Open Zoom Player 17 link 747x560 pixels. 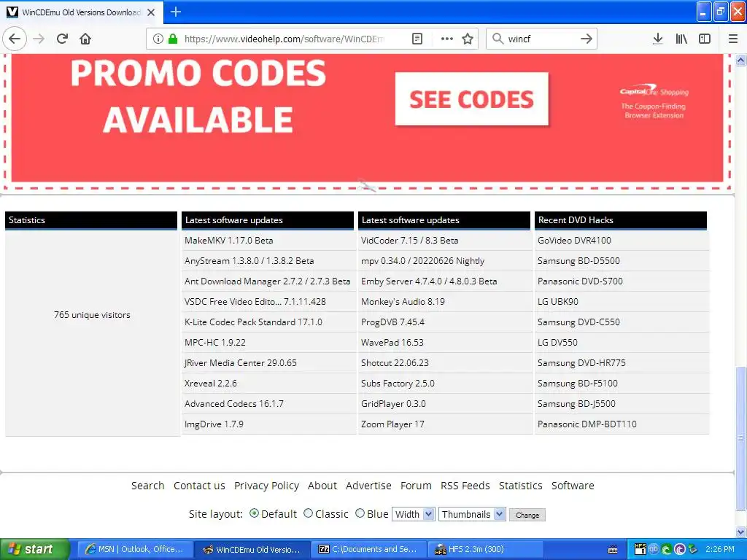[392, 424]
